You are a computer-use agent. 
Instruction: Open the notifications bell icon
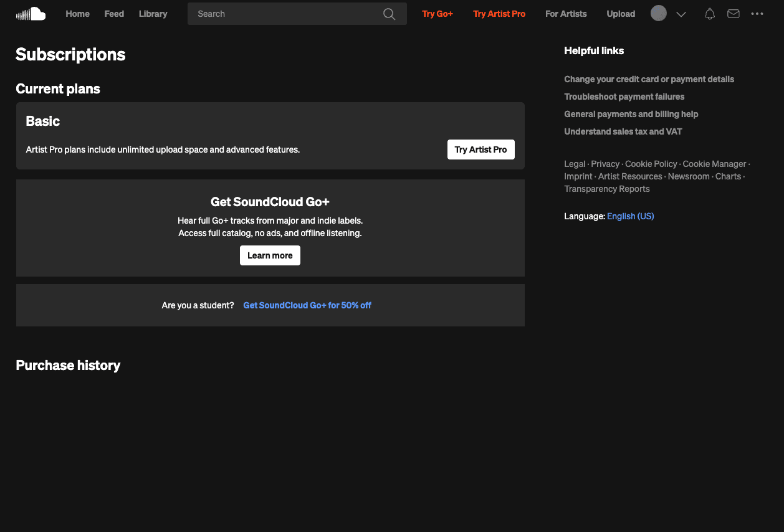(x=709, y=14)
